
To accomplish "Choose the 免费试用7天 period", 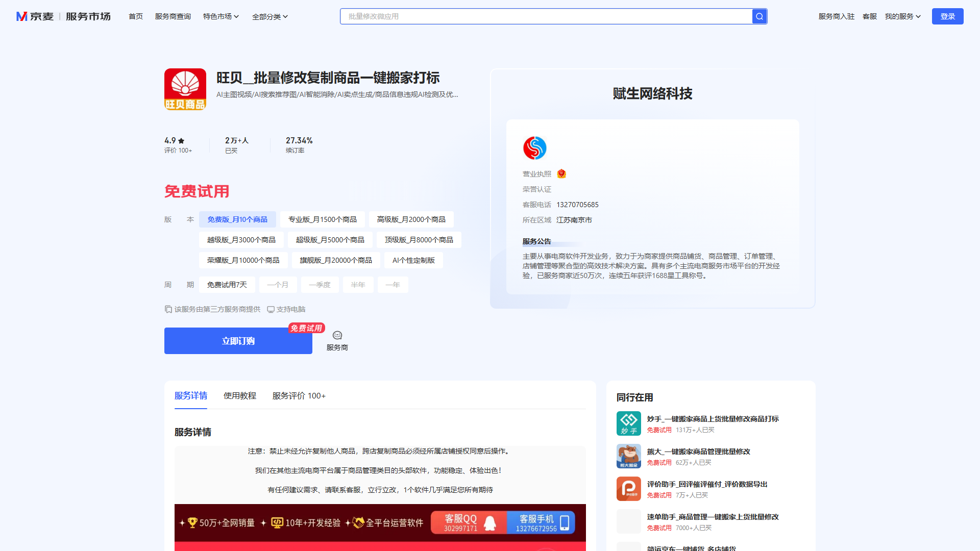I will (x=227, y=285).
